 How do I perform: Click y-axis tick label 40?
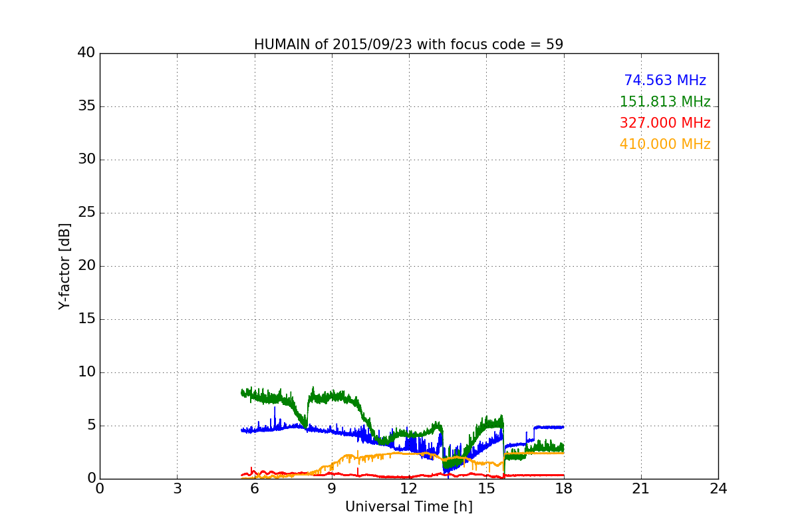tap(86, 53)
